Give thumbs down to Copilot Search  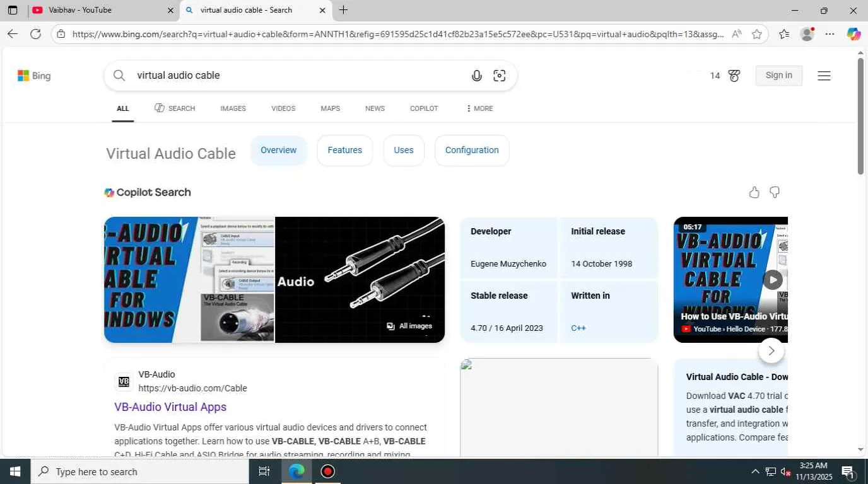point(775,192)
